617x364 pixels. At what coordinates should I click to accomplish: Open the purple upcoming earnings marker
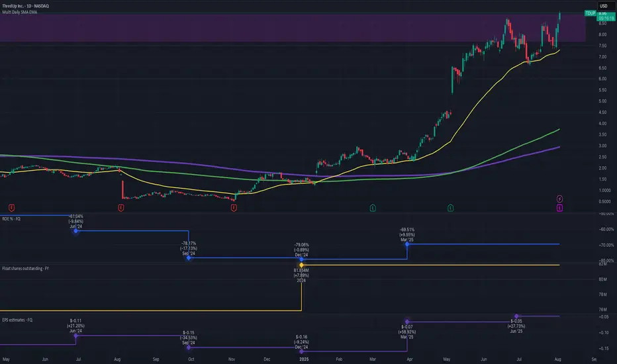coord(559,208)
